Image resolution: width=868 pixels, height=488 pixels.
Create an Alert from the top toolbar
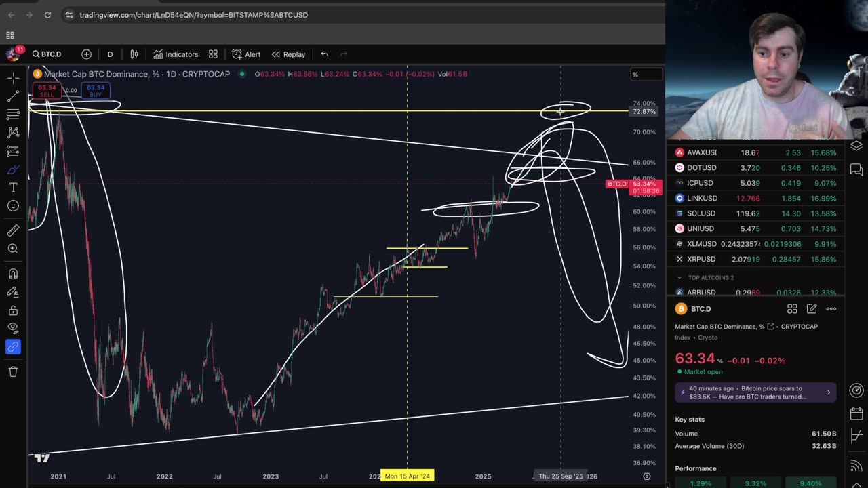point(246,54)
